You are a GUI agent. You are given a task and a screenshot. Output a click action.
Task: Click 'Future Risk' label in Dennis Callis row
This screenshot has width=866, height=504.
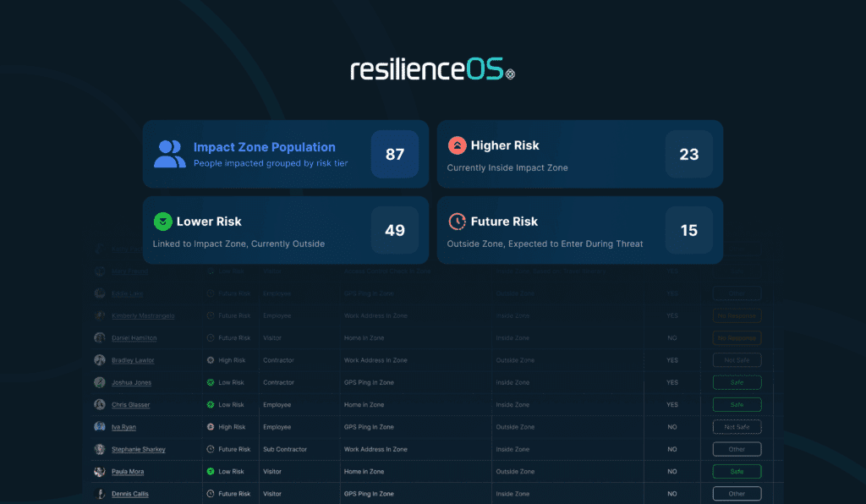click(234, 494)
